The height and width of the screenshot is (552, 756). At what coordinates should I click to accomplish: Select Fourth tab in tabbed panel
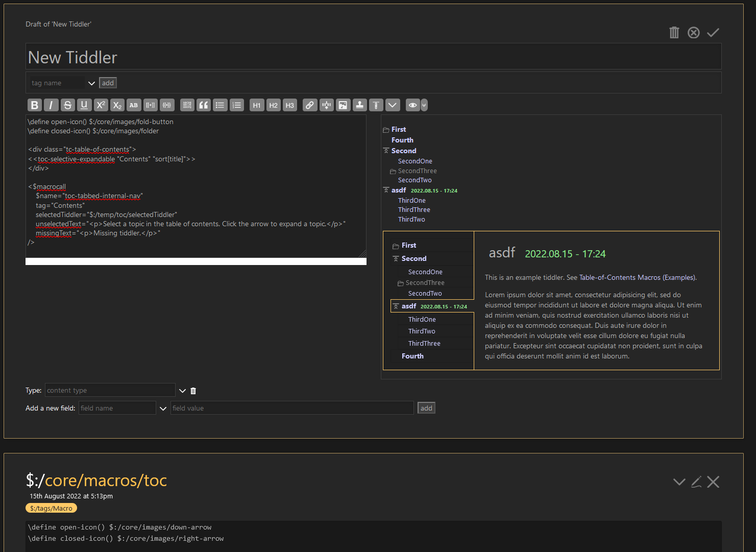pyautogui.click(x=412, y=356)
